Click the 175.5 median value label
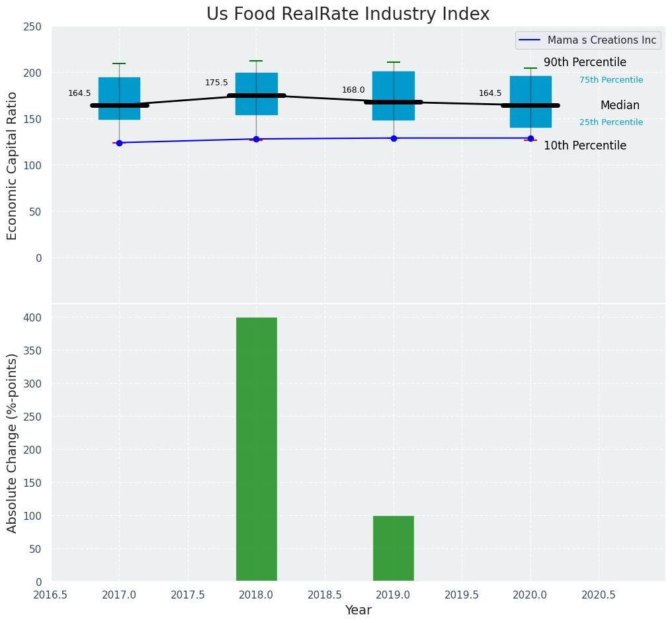 point(216,83)
